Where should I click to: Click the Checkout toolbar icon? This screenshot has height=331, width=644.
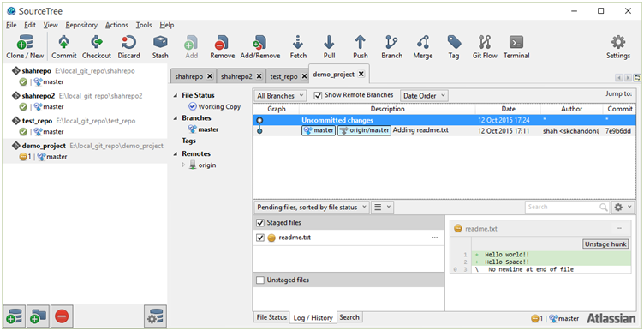pyautogui.click(x=97, y=47)
